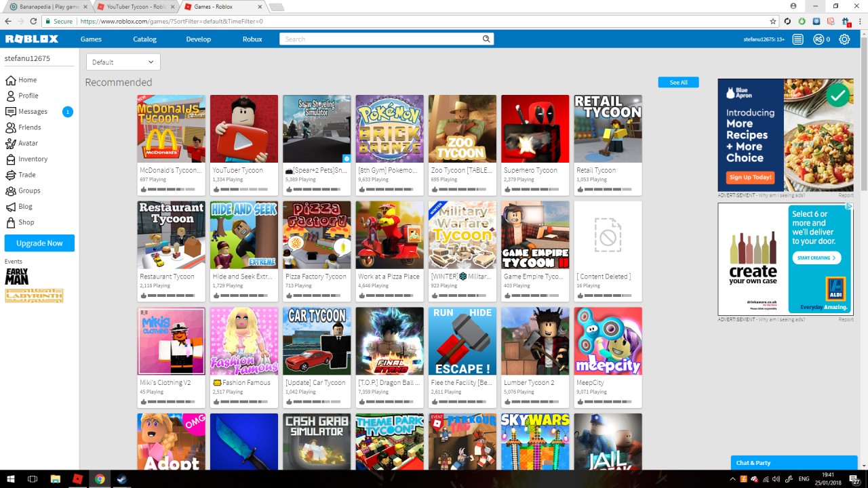Open Task View on the taskbar

(33, 479)
